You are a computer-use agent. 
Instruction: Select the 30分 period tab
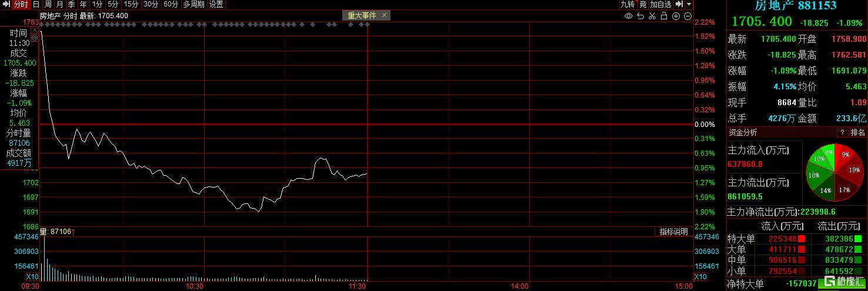[151, 4]
